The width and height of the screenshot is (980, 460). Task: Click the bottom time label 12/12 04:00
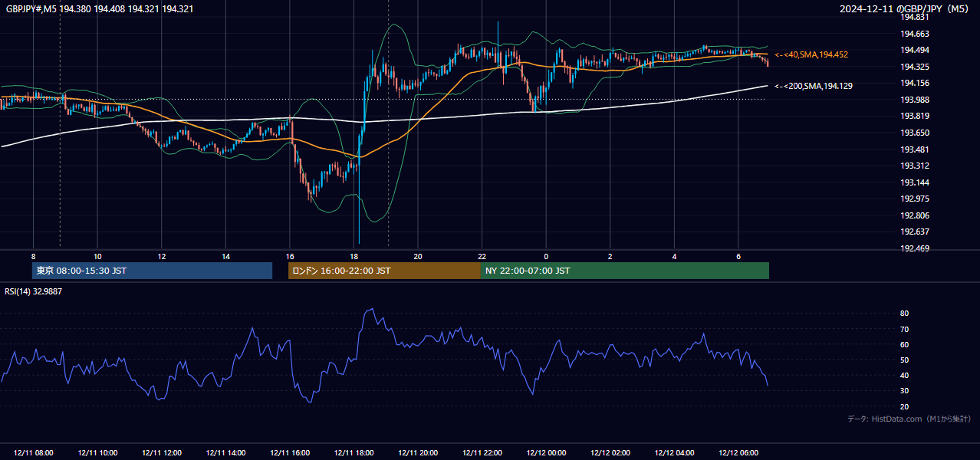pos(674,453)
